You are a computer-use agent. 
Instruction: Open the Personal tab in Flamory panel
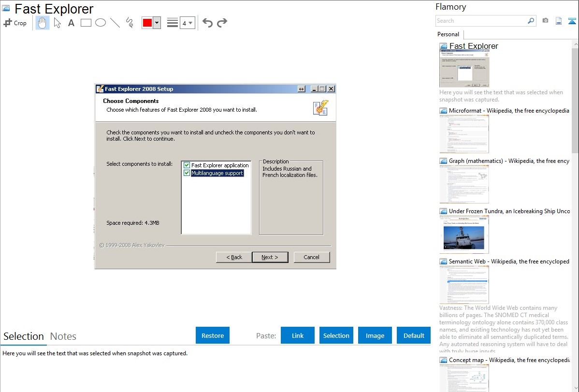tap(449, 34)
